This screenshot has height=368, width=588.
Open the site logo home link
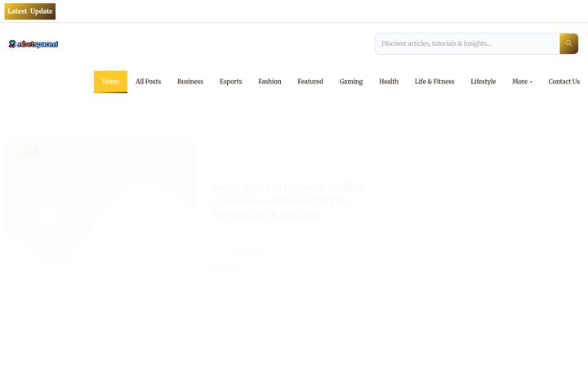click(x=33, y=44)
